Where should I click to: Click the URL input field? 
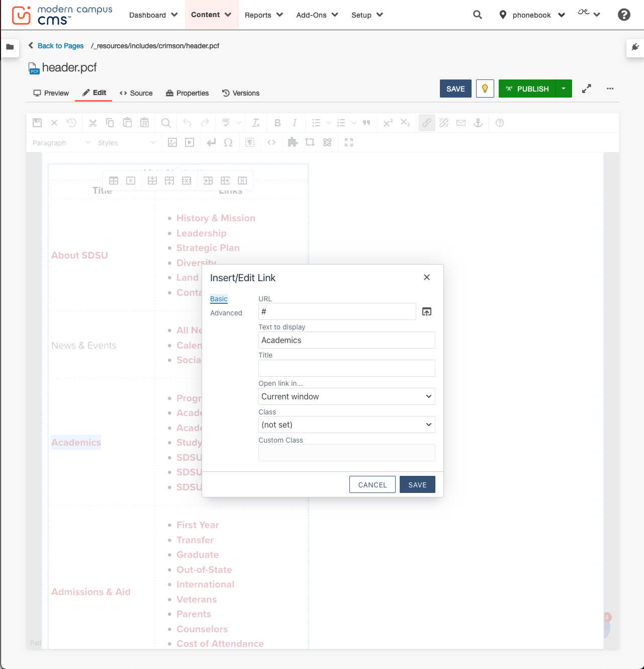pyautogui.click(x=337, y=311)
